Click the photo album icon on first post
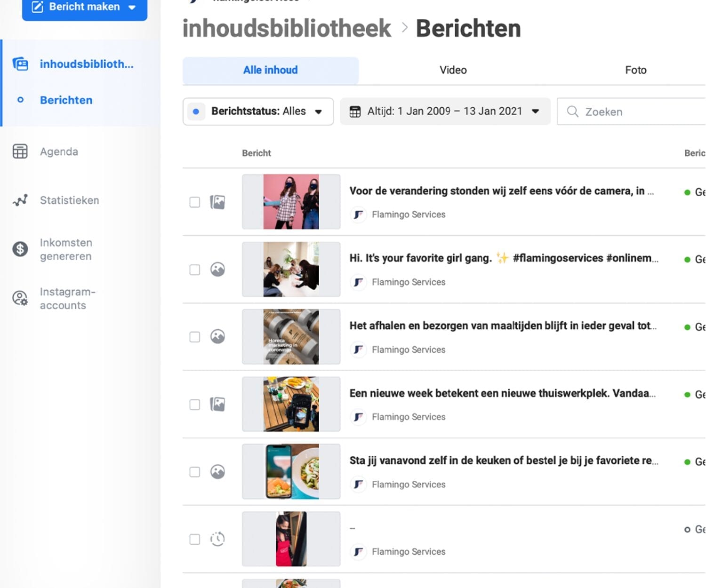The height and width of the screenshot is (588, 706). pos(217,202)
